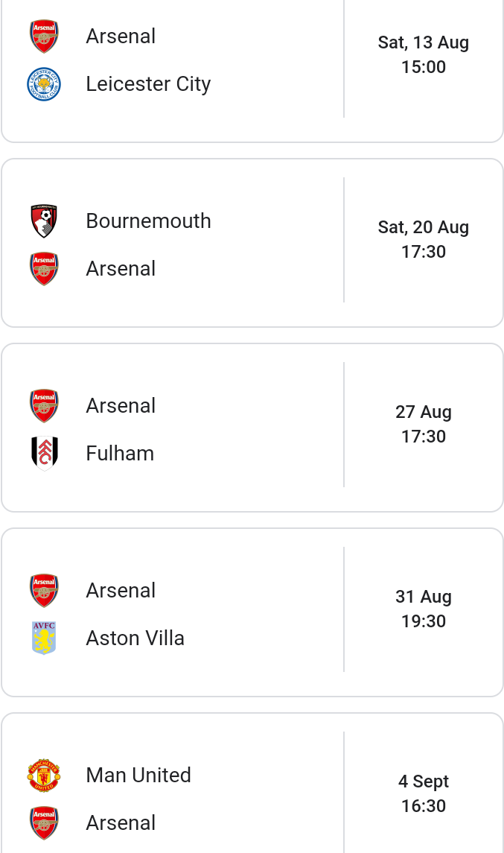Click the Man United club crest
The image size is (504, 853).
click(44, 776)
